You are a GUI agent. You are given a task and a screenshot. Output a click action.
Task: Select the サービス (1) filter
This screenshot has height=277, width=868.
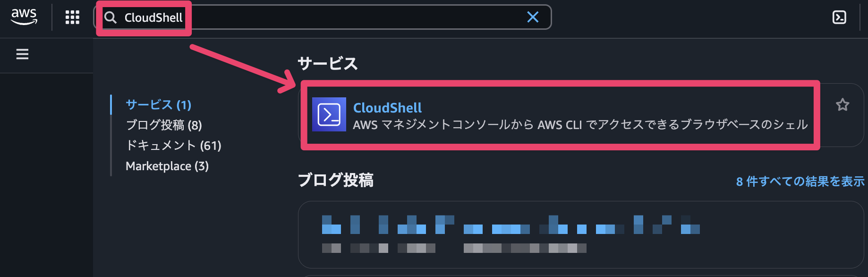pos(158,105)
